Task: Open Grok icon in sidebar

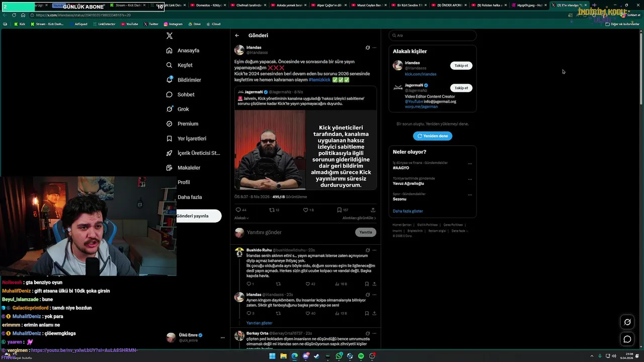Action: point(170,109)
